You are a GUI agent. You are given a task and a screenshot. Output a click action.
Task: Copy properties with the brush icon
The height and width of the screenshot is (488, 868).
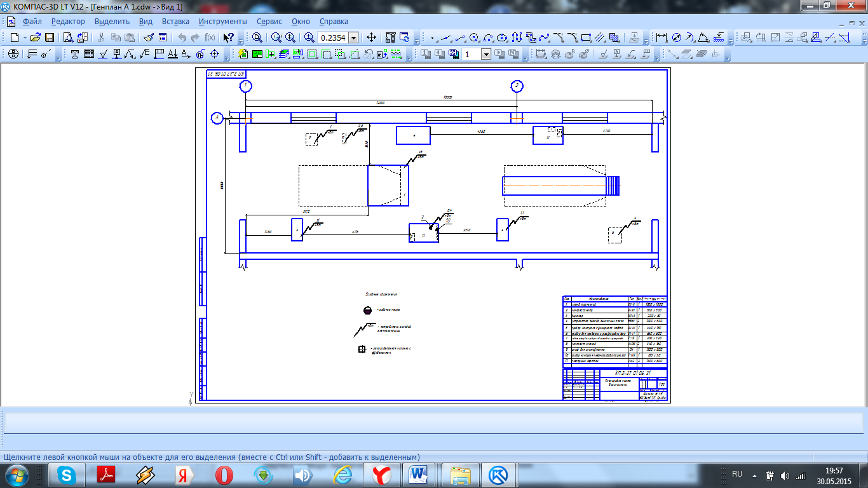[148, 37]
